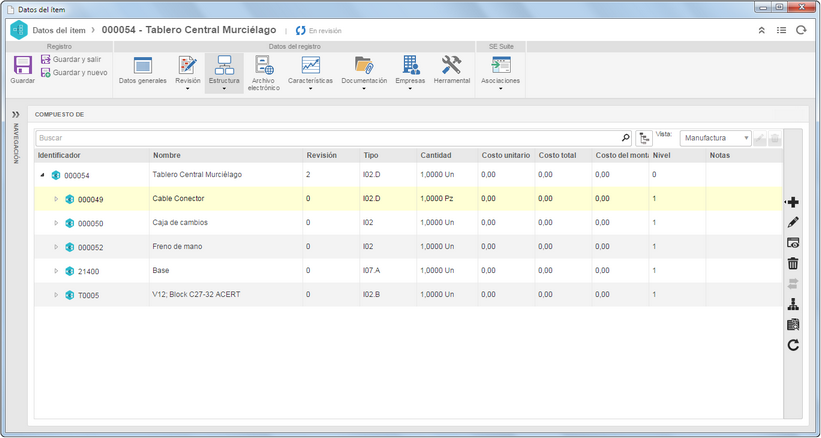Image resolution: width=821 pixels, height=438 pixels.
Task: Click the copy/report icon in sidebar
Action: point(793,324)
